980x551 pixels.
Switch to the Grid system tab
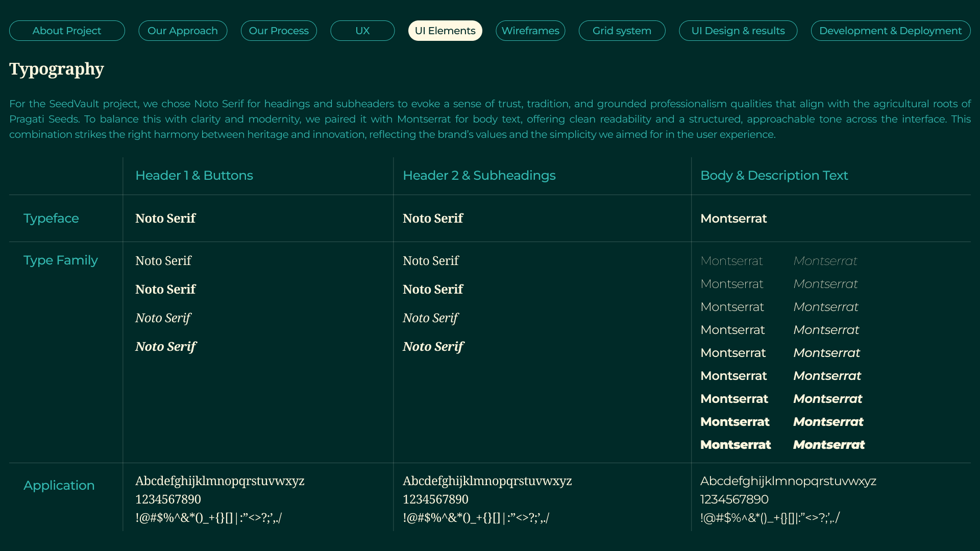(x=622, y=31)
